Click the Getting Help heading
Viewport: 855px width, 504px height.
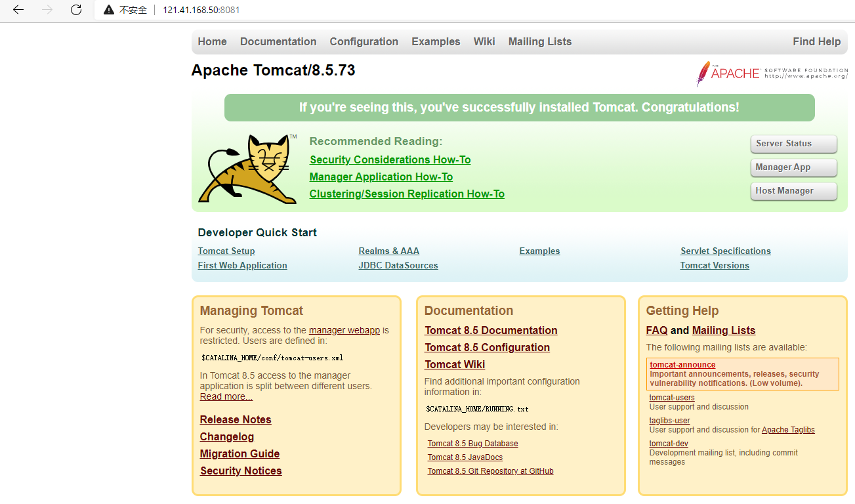coord(682,311)
